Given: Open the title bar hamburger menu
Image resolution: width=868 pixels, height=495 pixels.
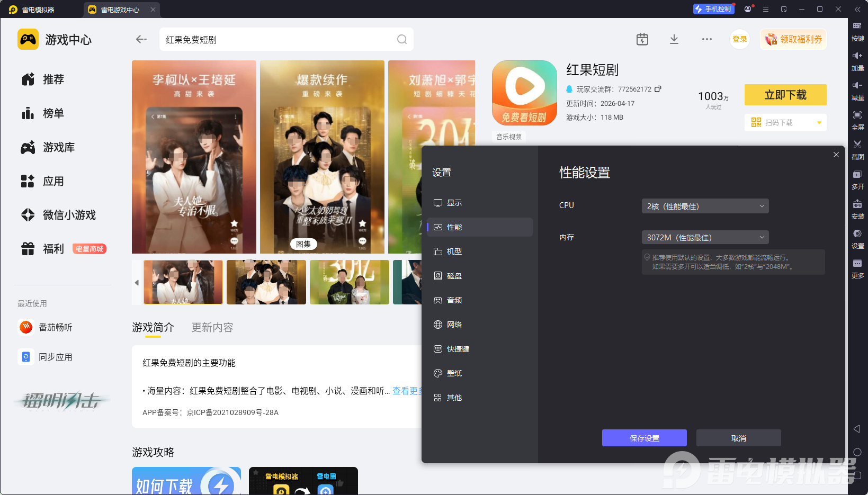Looking at the screenshot, I should 765,9.
